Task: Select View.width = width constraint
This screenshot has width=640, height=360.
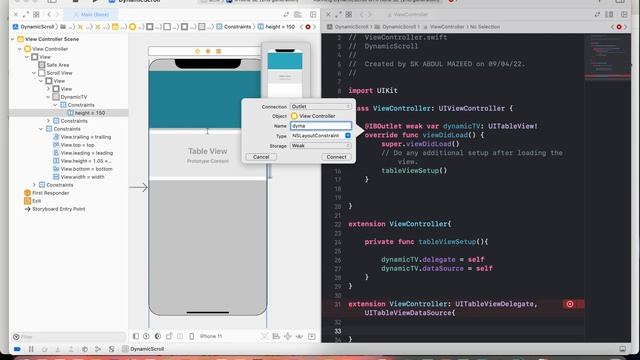Action: 78,177
